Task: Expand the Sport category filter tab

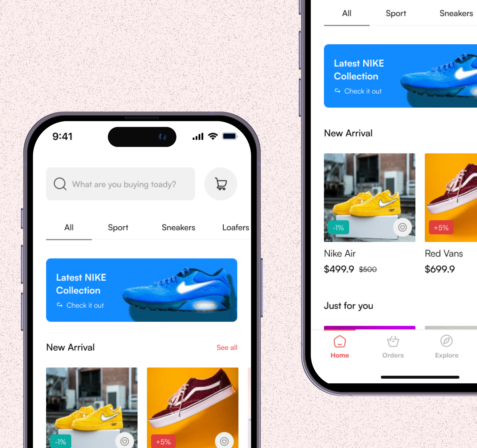Action: click(118, 227)
